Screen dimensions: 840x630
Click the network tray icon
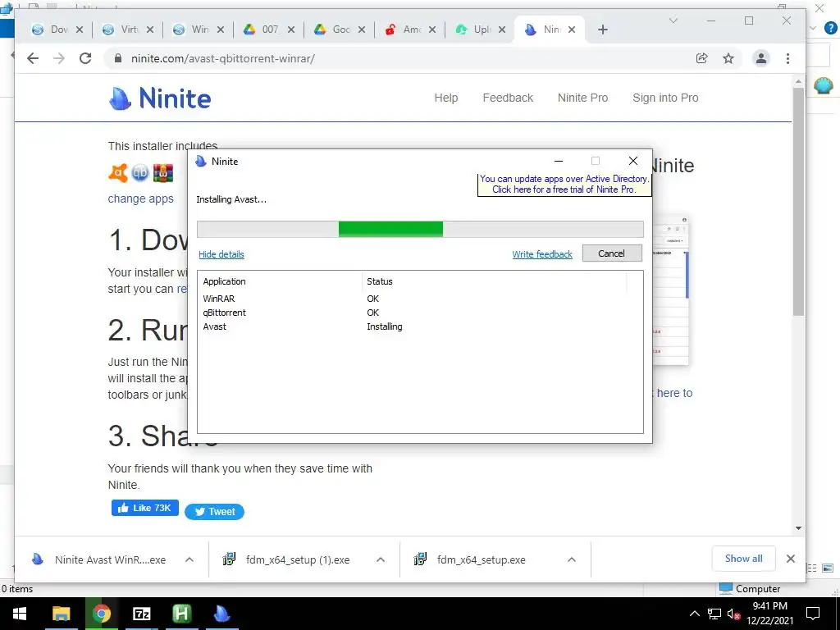(x=714, y=614)
